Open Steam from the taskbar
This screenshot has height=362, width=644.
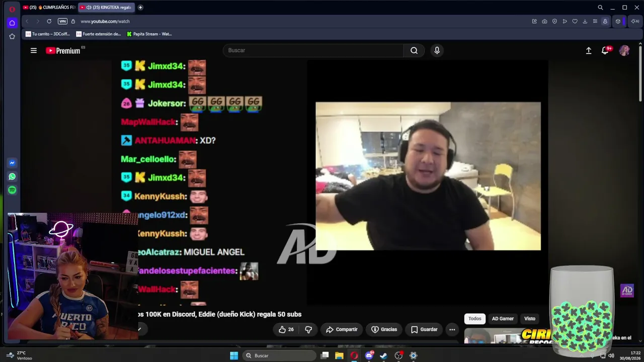[383, 355]
